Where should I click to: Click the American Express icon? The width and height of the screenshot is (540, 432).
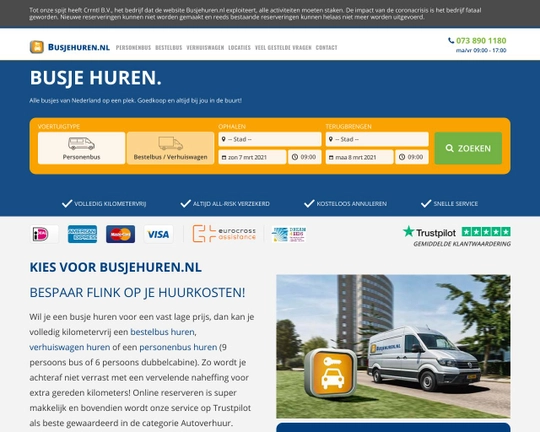[82, 234]
